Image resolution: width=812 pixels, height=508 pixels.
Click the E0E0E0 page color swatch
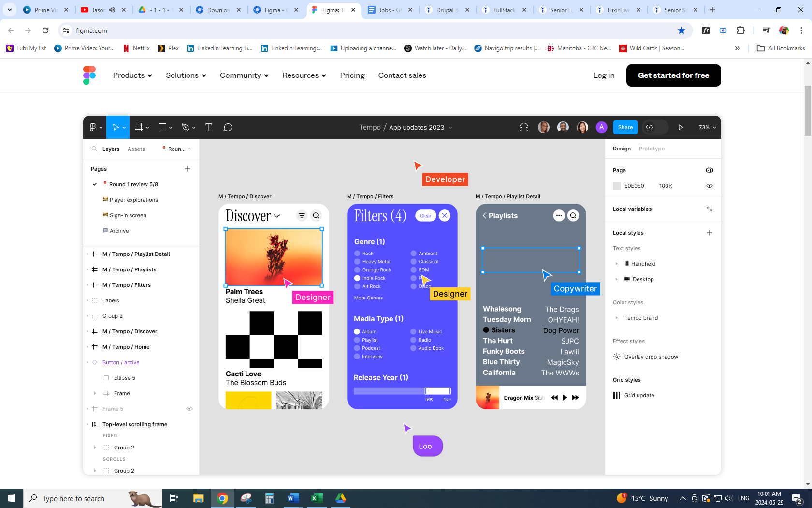click(x=617, y=186)
